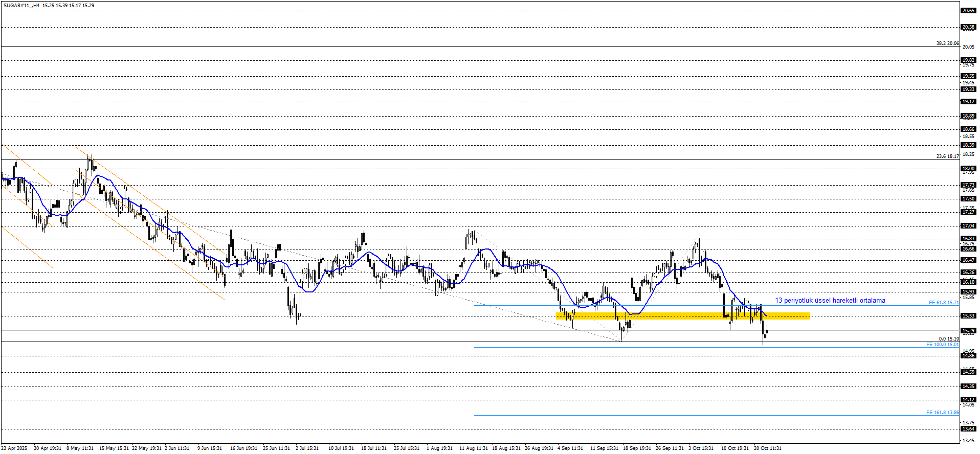The width and height of the screenshot is (980, 454).
Task: Select the FE 161.8 13.86 expansion label
Action: (x=942, y=413)
